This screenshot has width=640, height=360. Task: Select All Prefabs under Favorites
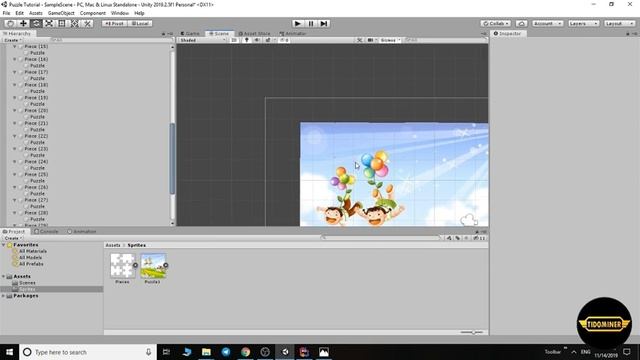31,264
